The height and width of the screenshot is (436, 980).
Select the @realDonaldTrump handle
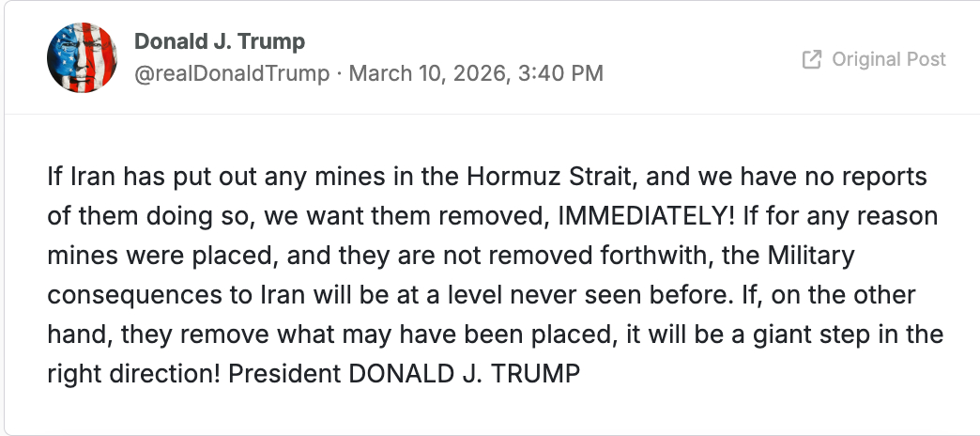point(232,73)
